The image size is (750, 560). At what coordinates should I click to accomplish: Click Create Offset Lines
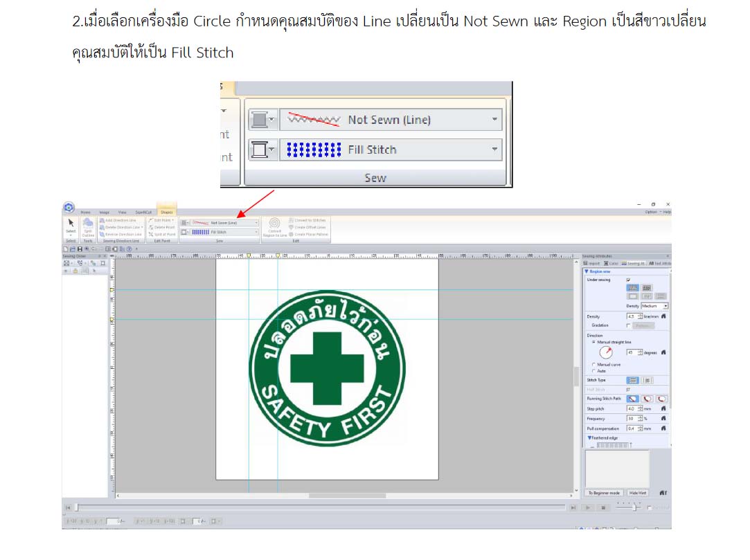(x=307, y=227)
